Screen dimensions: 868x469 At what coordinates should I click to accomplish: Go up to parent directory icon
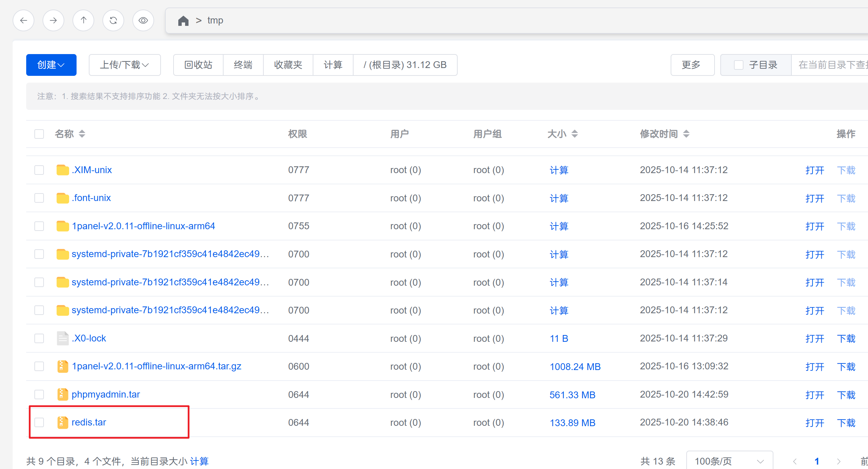(83, 20)
